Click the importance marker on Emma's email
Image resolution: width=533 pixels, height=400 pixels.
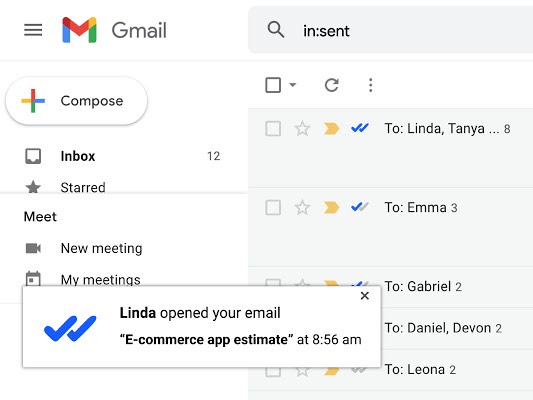click(x=331, y=207)
